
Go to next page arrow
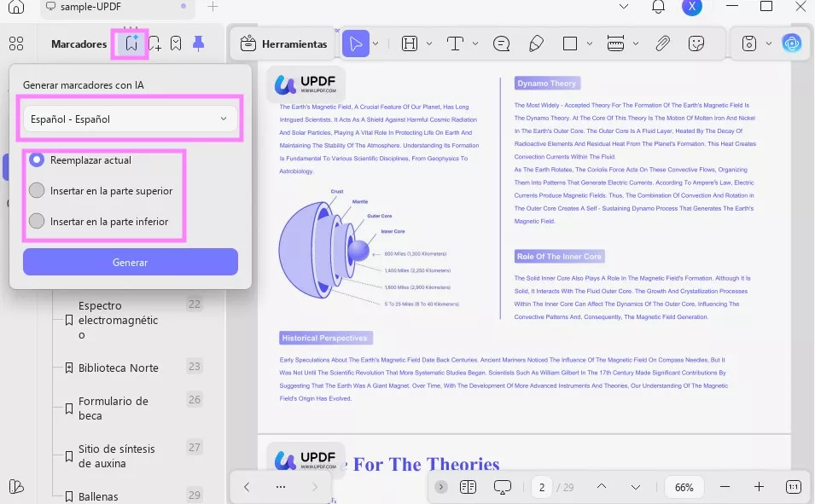click(635, 488)
